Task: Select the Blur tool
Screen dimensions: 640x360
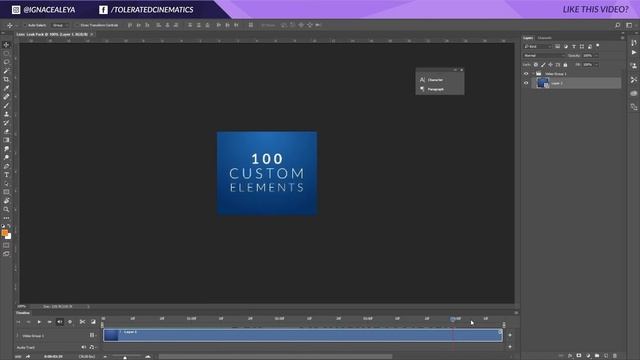Action: click(6, 149)
